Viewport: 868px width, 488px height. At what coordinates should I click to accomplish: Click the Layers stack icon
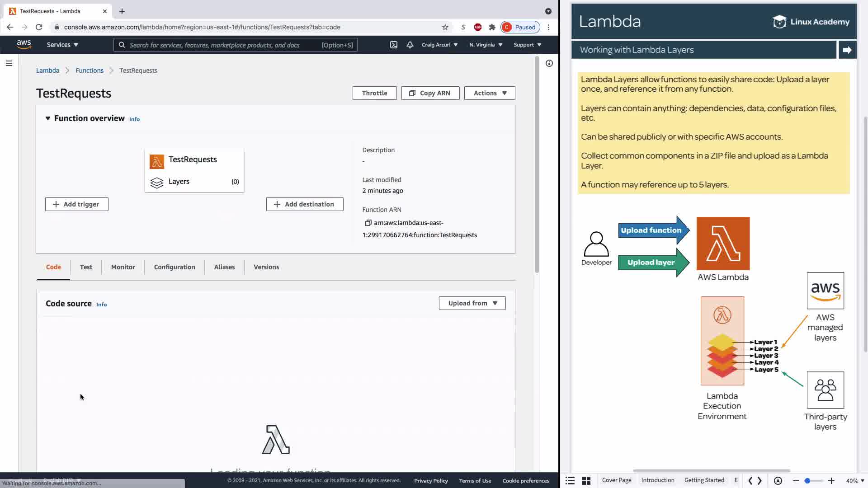[156, 182]
